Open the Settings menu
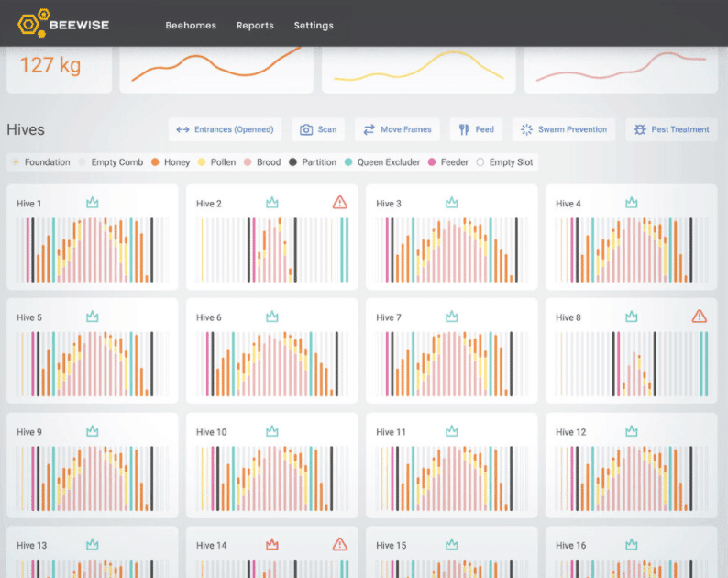 [x=314, y=26]
